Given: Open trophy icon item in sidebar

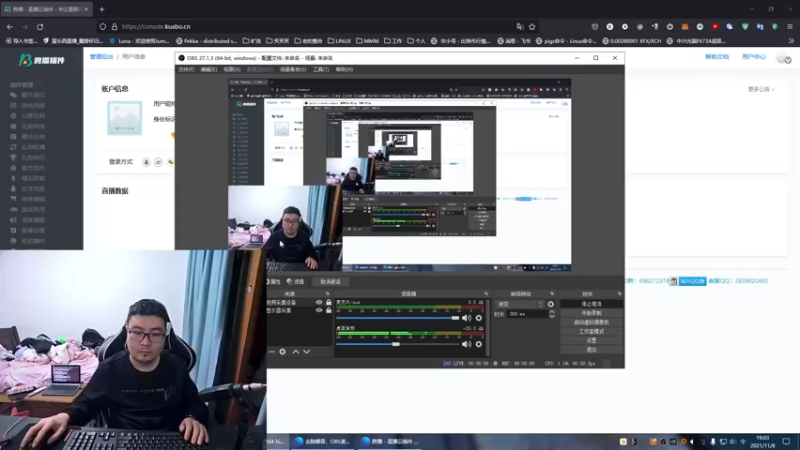Looking at the screenshot, I should pos(13,158).
